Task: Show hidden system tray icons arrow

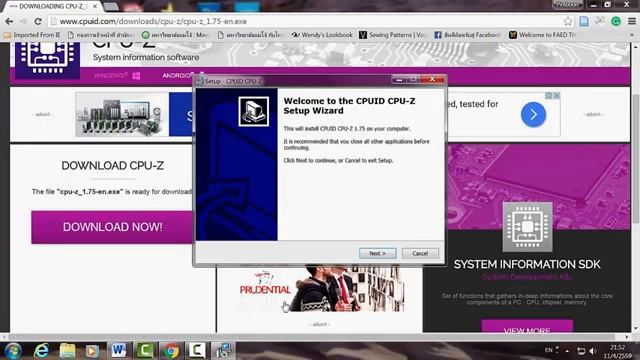Action: tap(567, 351)
